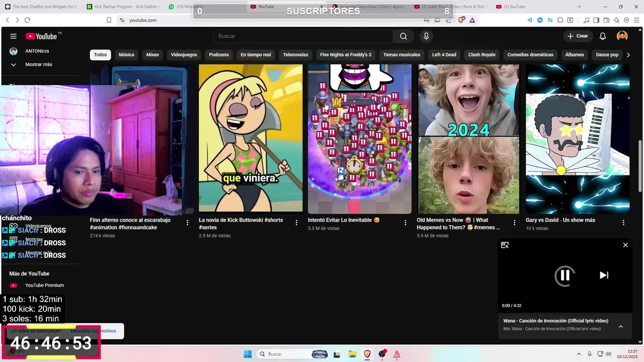
Task: Show more filter chips with right arrow
Action: tap(628, 55)
